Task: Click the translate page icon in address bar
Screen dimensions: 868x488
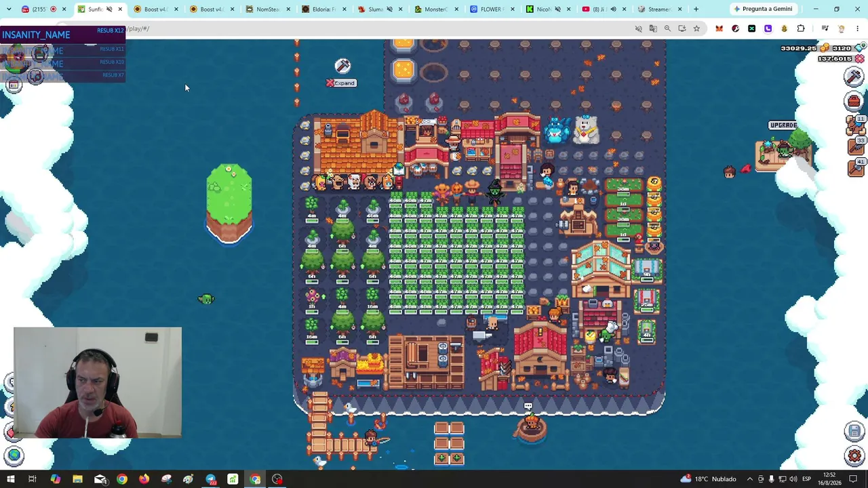Action: coord(653,28)
